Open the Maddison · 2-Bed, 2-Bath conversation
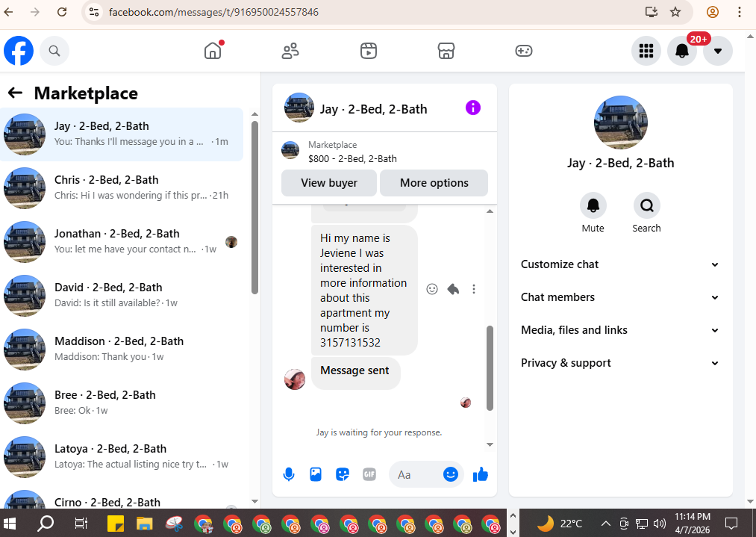The image size is (756, 537). pyautogui.click(x=122, y=350)
